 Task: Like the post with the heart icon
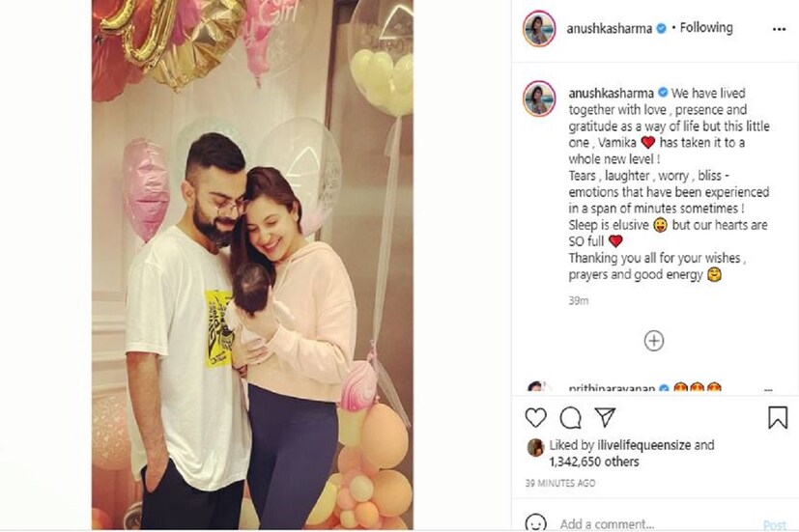point(535,418)
